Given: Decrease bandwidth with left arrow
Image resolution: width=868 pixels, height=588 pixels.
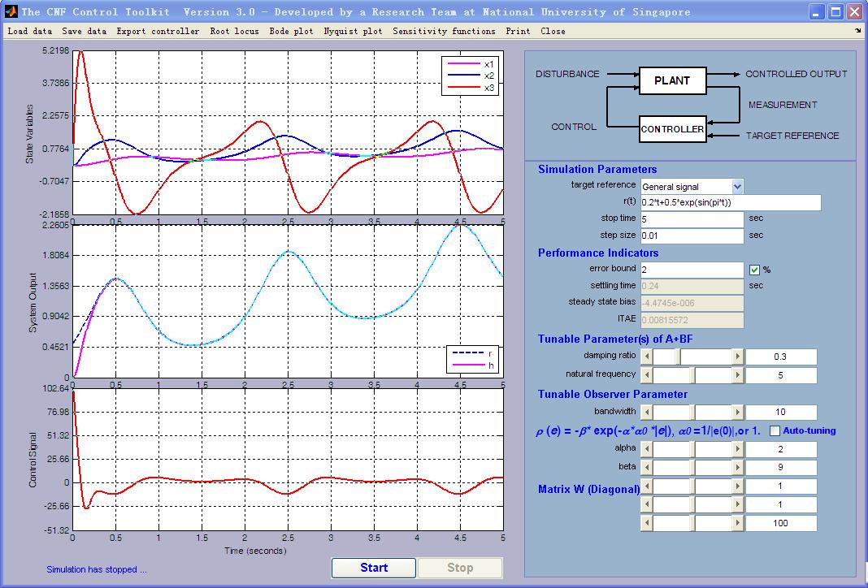Looking at the screenshot, I should (x=647, y=412).
